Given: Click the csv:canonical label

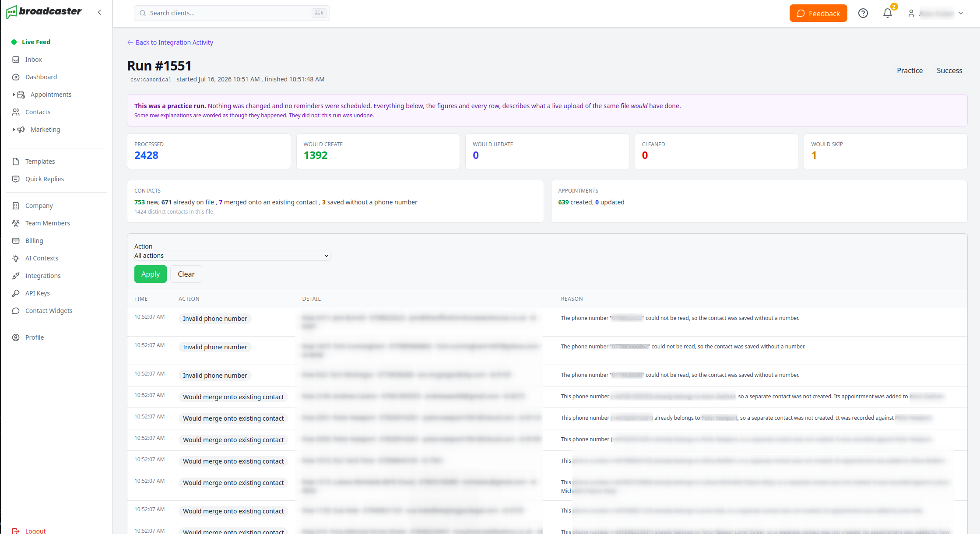Looking at the screenshot, I should 151,80.
